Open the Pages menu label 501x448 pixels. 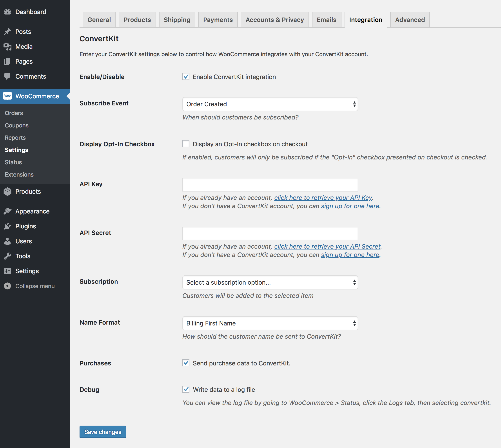24,61
